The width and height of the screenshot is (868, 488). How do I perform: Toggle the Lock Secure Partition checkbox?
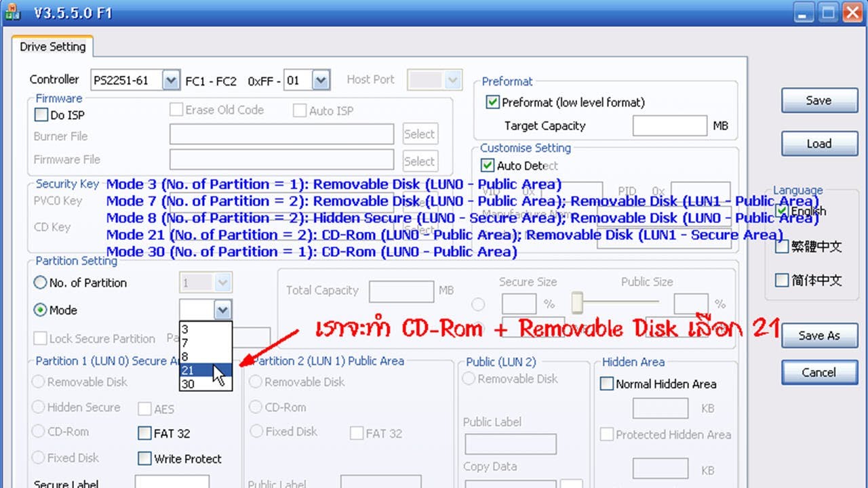(x=40, y=338)
